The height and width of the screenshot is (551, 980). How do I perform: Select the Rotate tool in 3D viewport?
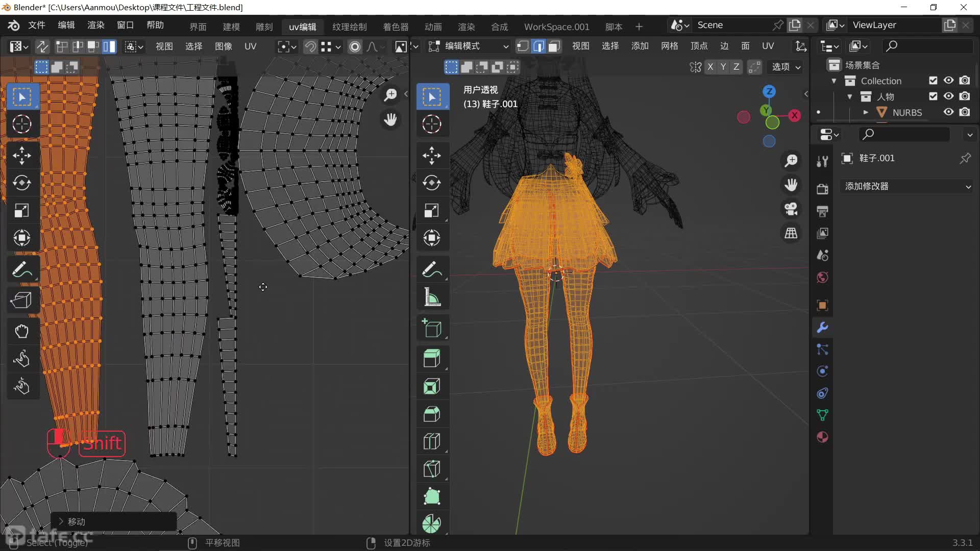[432, 183]
